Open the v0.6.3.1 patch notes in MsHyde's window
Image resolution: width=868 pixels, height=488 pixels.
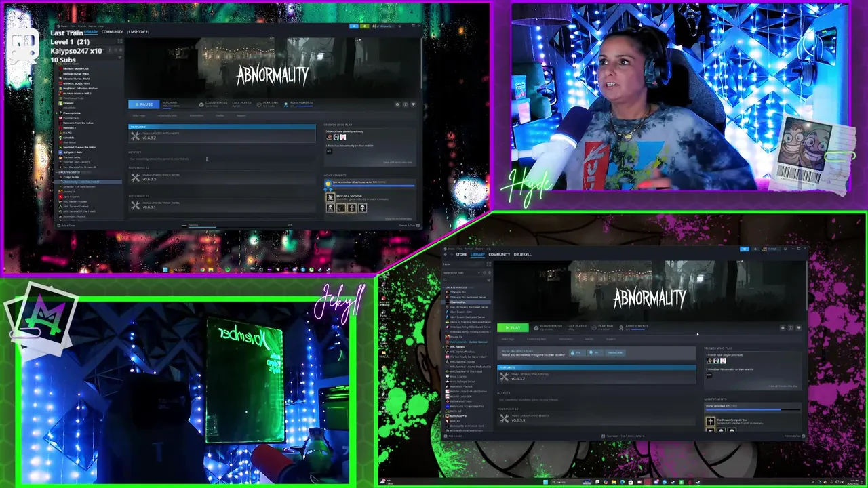click(x=222, y=205)
